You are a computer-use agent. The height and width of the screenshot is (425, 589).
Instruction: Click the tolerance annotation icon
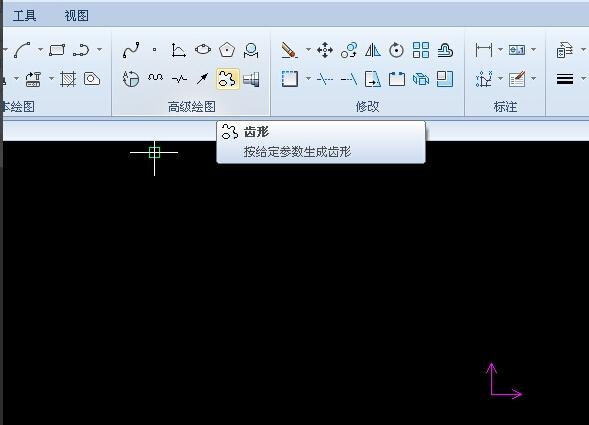[517, 50]
